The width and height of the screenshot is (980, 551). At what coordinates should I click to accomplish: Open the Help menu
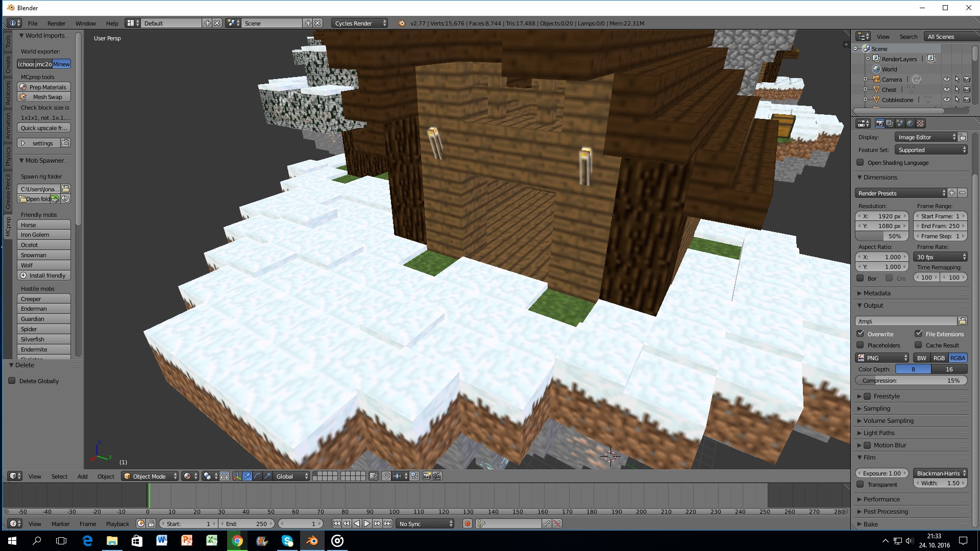point(112,23)
